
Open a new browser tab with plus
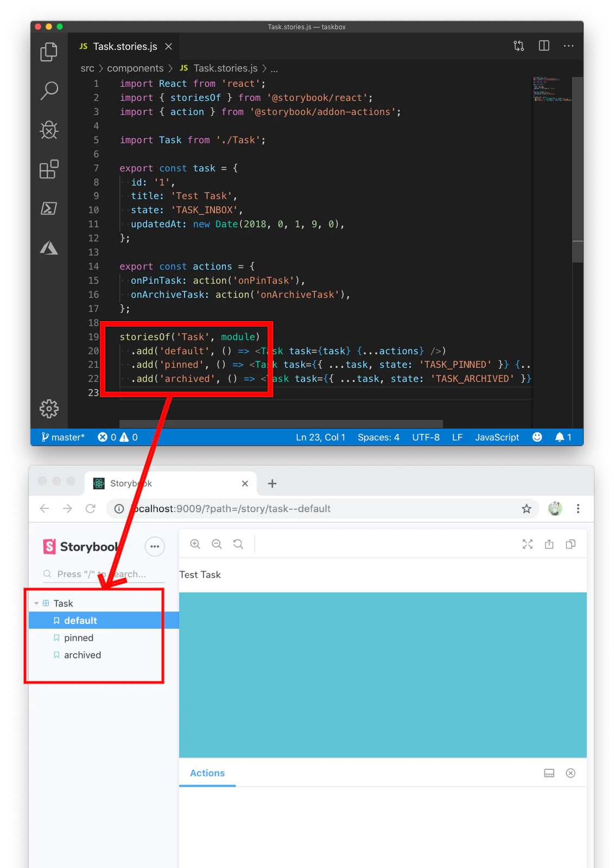(x=272, y=483)
